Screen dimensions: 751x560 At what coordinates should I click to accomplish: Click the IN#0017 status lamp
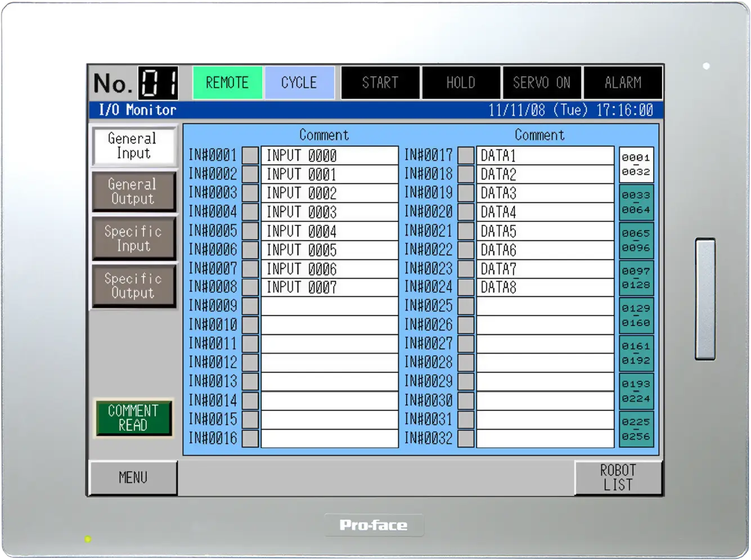(x=466, y=155)
